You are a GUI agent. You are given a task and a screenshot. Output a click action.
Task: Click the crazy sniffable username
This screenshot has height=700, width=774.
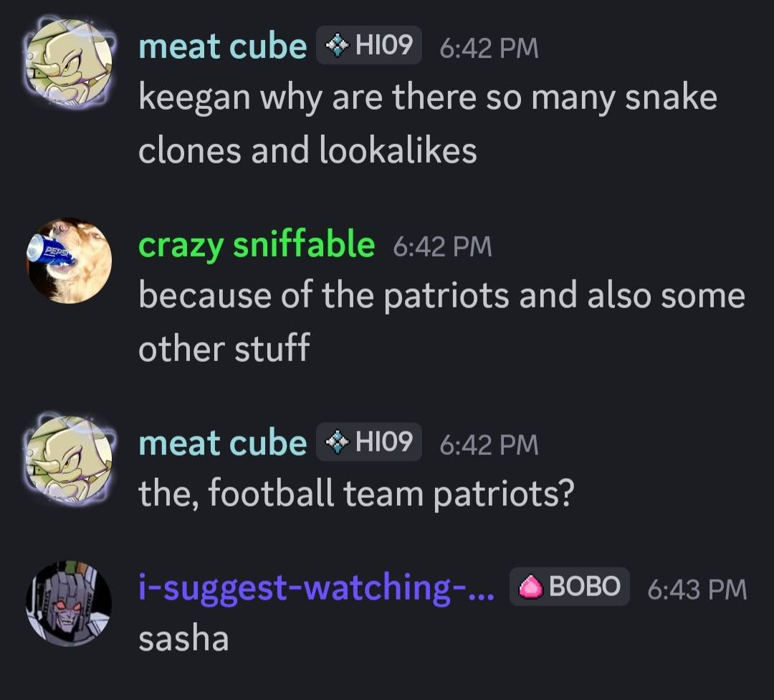256,245
